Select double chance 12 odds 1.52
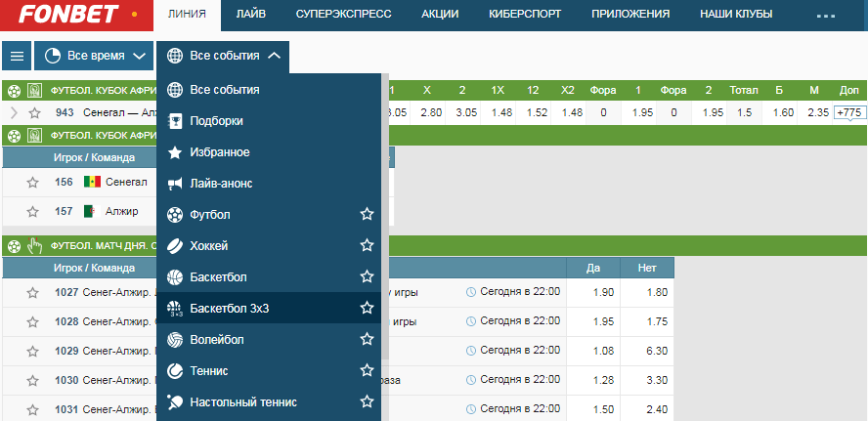Image resolution: width=868 pixels, height=421 pixels. coord(537,113)
